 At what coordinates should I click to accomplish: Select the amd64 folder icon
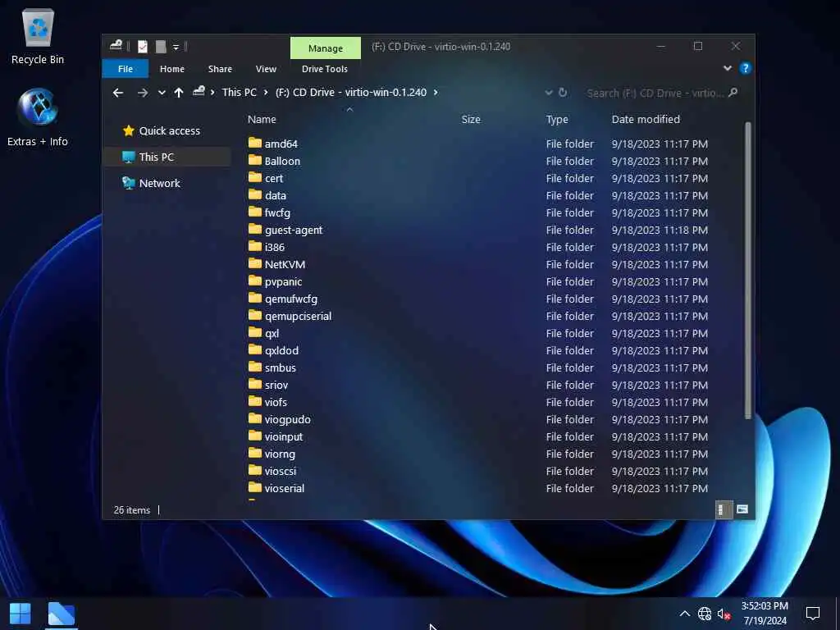tap(255, 143)
